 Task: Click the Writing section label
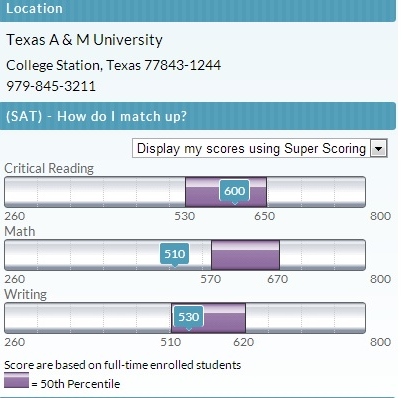click(x=26, y=295)
